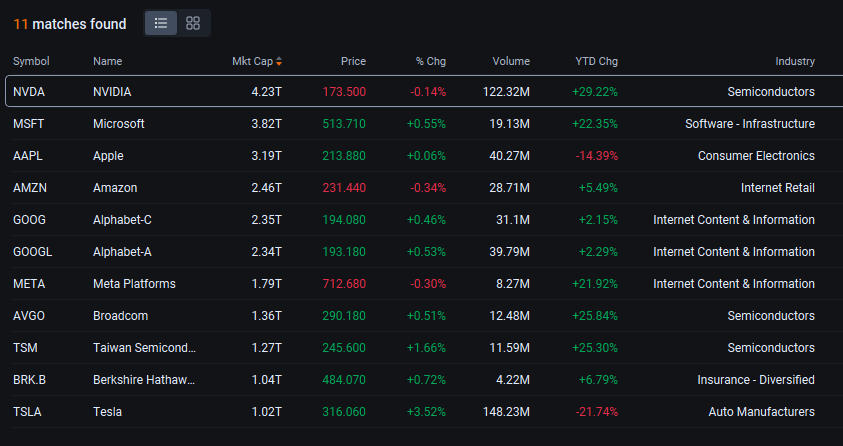This screenshot has height=446, width=843.
Task: Open the TSLA symbol
Action: (27, 412)
